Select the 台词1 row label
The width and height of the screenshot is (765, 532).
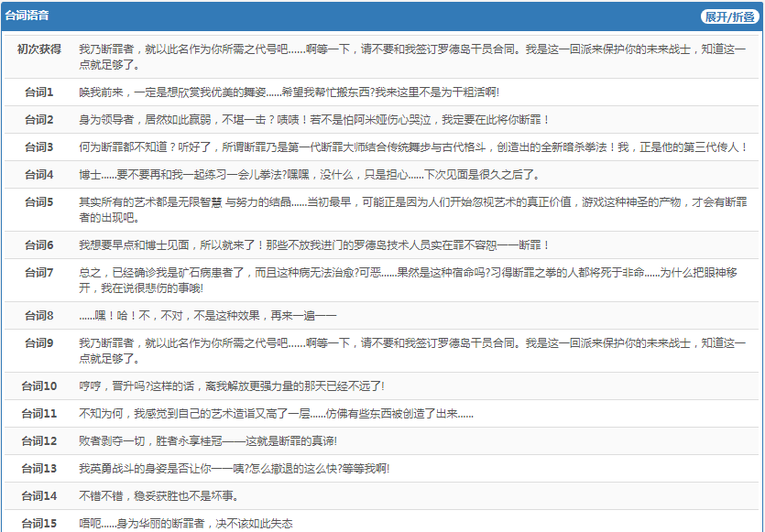pos(39,92)
